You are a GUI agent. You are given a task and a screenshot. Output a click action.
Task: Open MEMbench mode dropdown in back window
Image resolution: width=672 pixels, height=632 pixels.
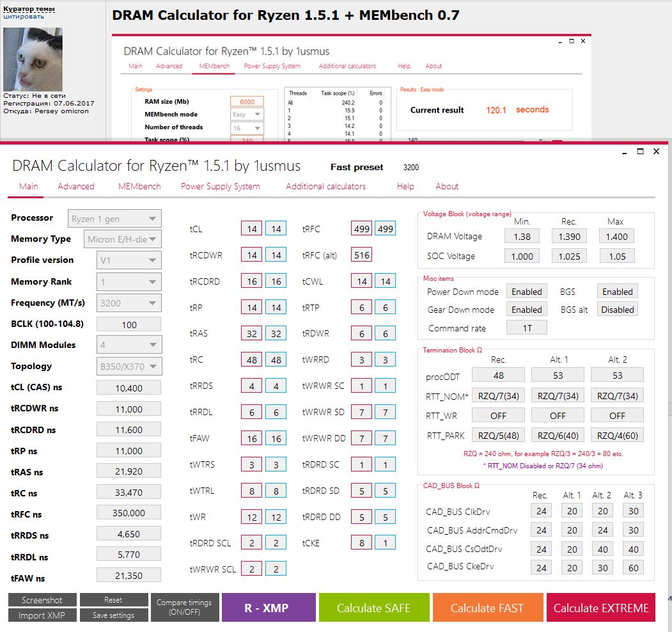coord(247,115)
